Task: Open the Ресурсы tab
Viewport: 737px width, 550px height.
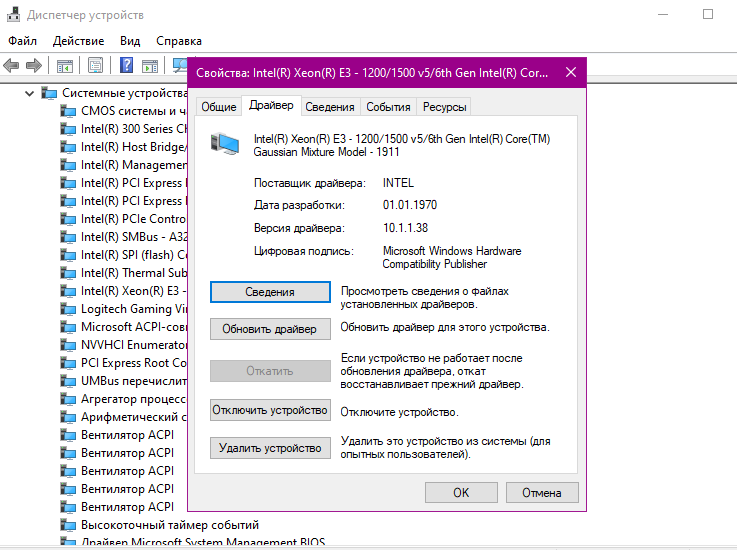Action: coord(444,107)
